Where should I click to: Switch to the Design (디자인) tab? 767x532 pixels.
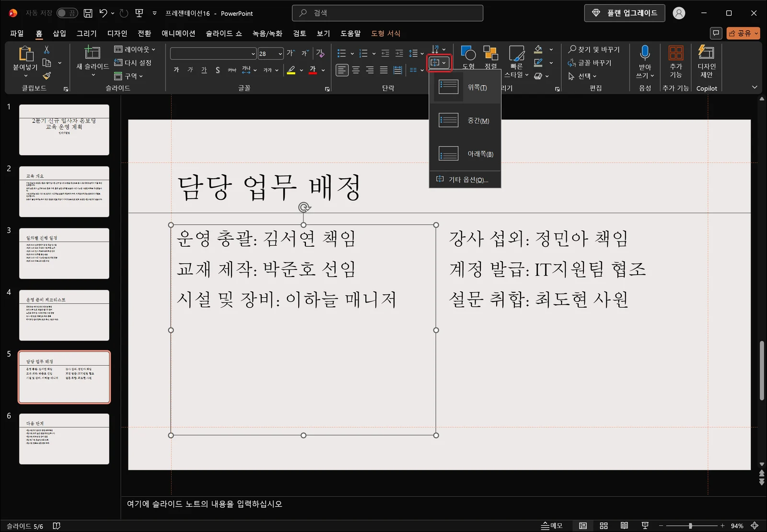(117, 33)
